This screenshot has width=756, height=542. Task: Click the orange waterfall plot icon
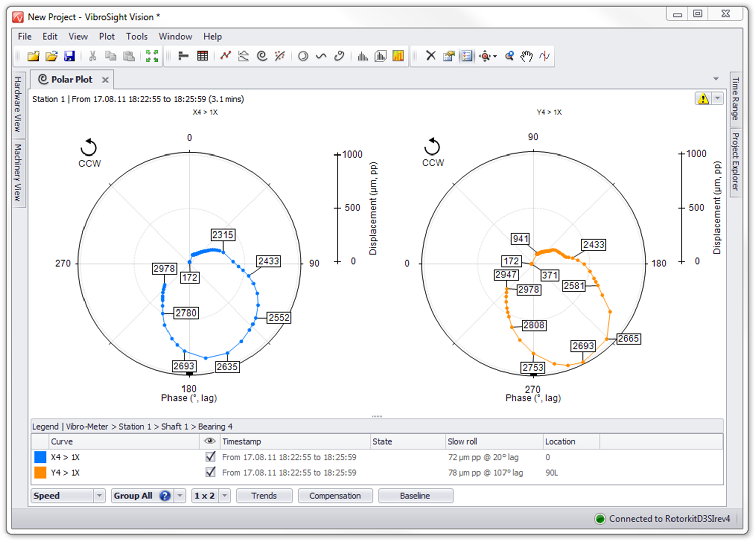click(x=398, y=56)
